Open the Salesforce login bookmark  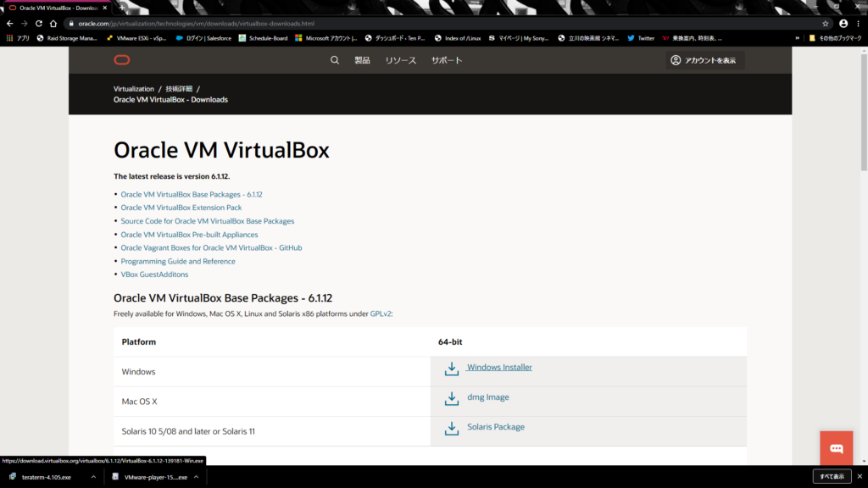[203, 38]
